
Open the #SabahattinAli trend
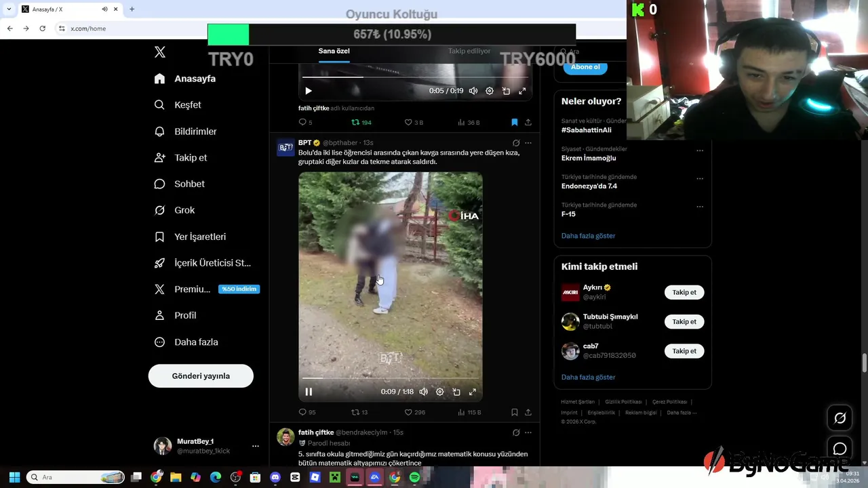pyautogui.click(x=587, y=130)
